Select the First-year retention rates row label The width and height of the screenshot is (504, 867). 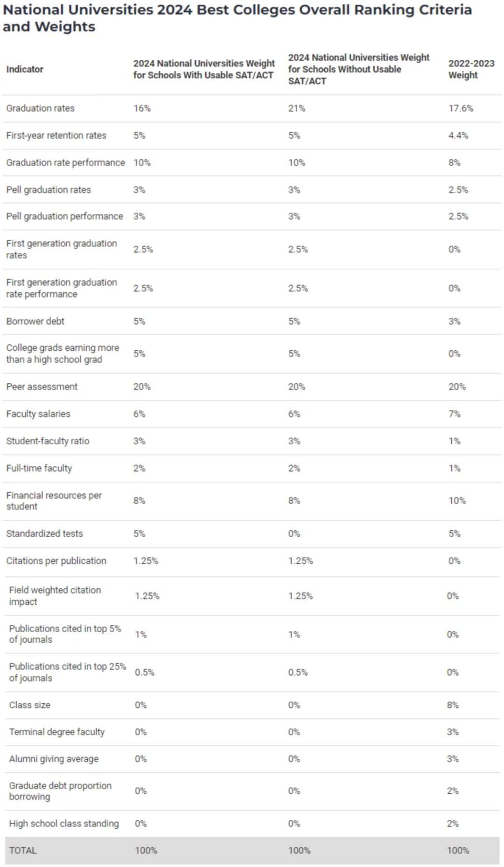pos(56,135)
